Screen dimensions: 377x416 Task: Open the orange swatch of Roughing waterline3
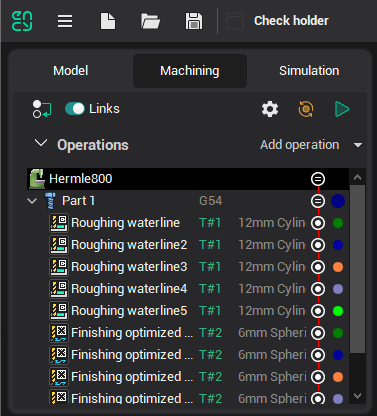point(338,267)
